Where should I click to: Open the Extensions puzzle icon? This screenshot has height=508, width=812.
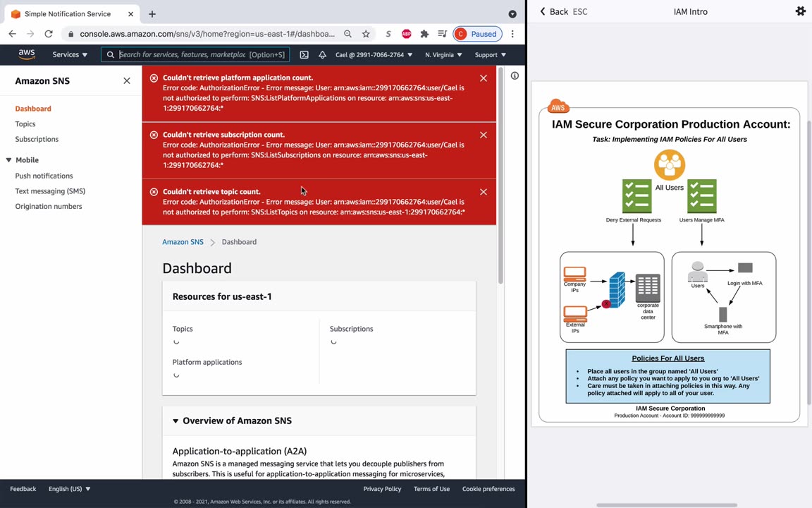pyautogui.click(x=424, y=34)
